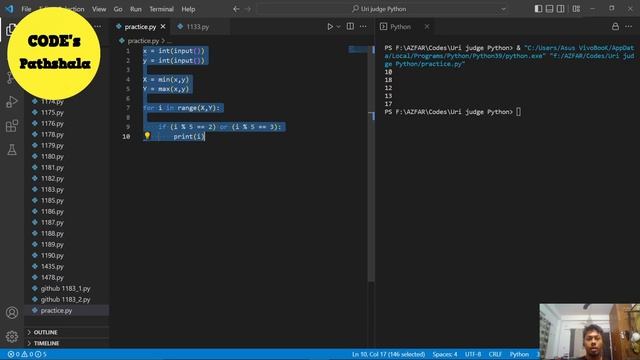
Task: Open the Help menu
Action: pyautogui.click(x=188, y=9)
